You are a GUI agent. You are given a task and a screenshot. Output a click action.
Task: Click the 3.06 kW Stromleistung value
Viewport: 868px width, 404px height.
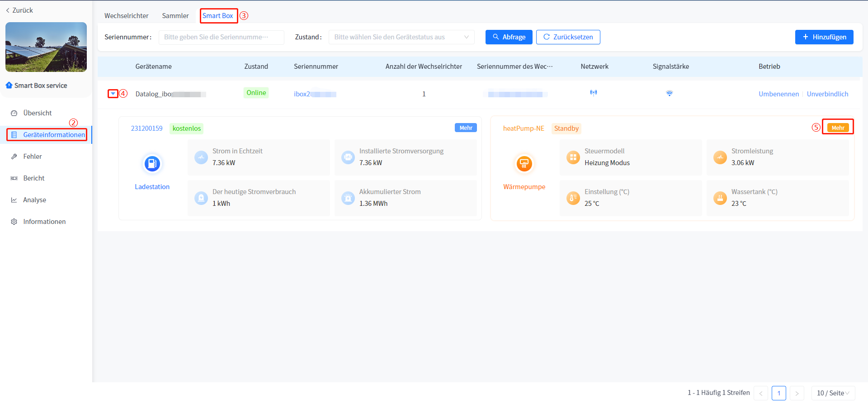743,163
